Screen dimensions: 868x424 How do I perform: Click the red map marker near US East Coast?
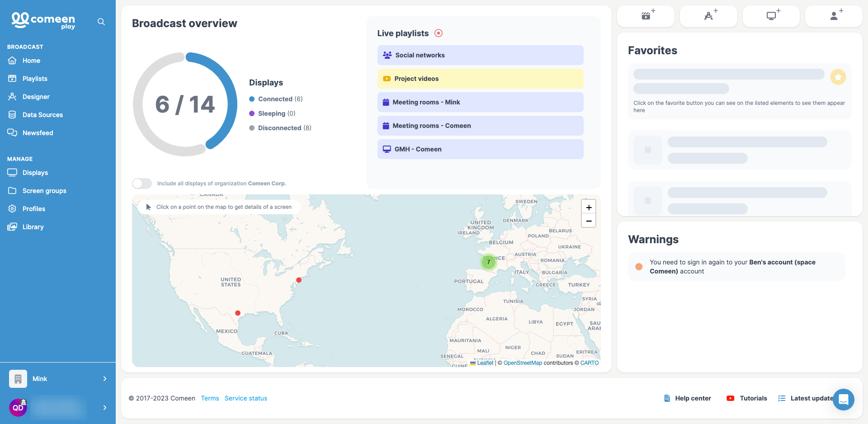coord(299,280)
